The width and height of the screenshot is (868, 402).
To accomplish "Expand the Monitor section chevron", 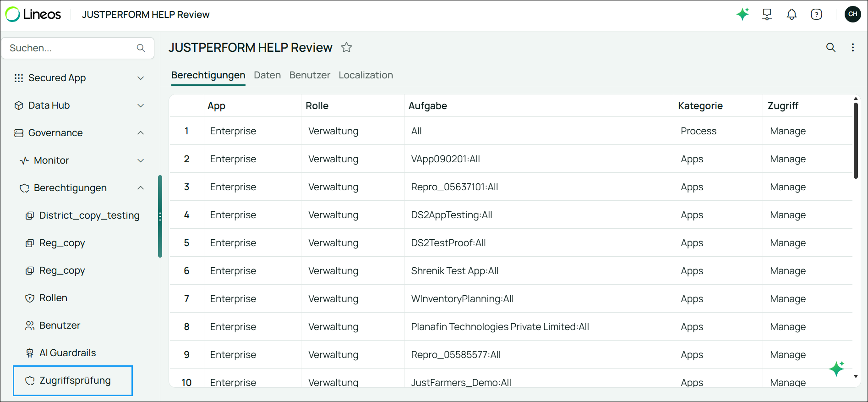I will coord(141,160).
